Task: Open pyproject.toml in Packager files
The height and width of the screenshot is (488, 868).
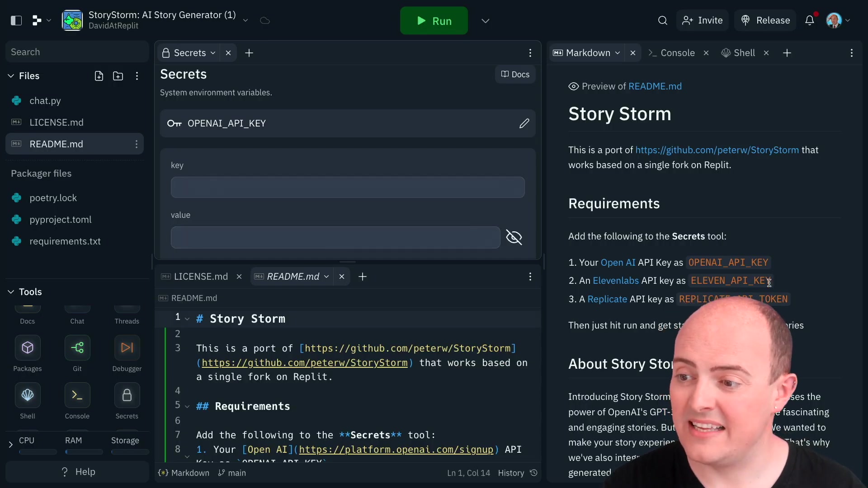Action: (75, 220)
